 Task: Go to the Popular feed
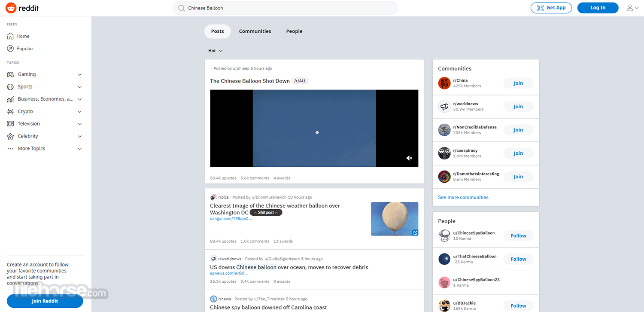(x=24, y=49)
